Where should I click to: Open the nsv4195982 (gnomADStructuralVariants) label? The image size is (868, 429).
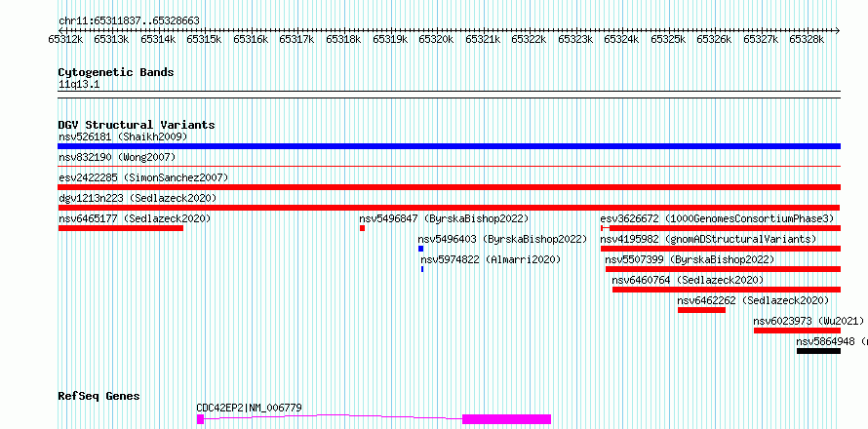708,239
